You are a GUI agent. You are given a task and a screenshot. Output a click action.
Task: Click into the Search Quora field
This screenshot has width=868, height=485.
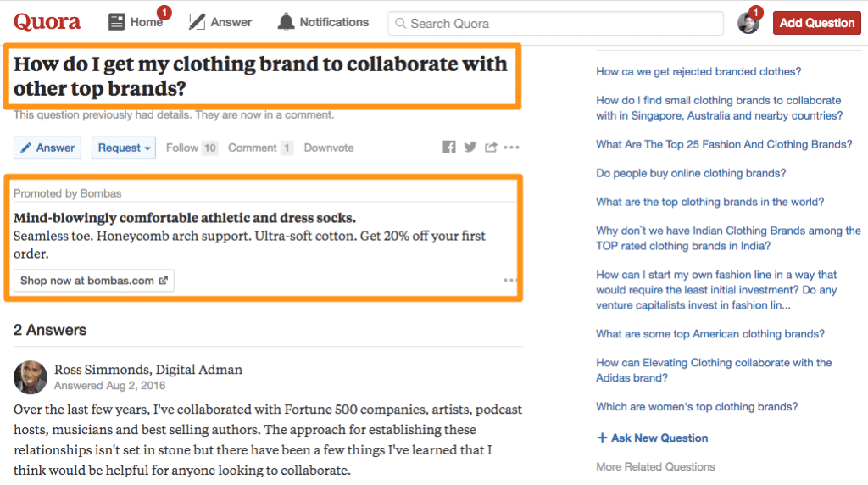[556, 24]
